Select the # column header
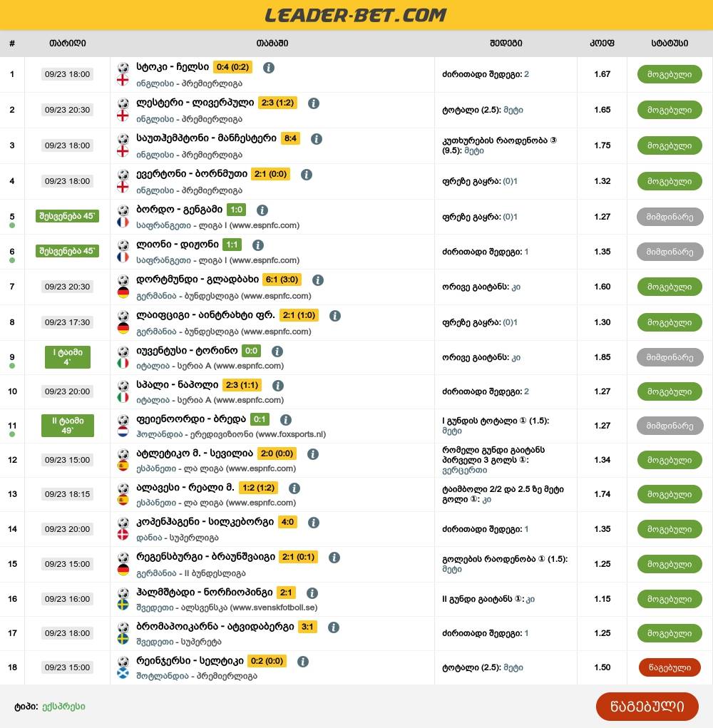Image resolution: width=713 pixels, height=728 pixels. pyautogui.click(x=12, y=43)
